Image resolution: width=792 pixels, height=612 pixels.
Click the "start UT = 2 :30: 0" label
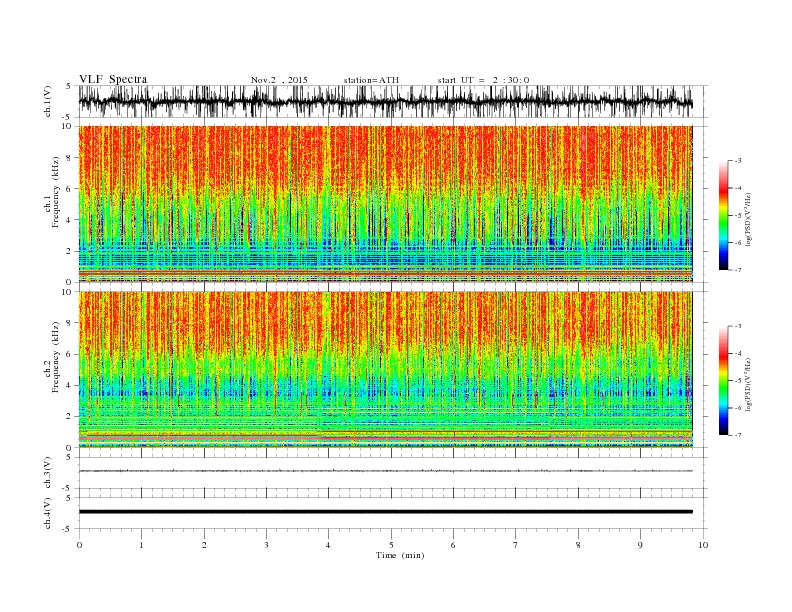pyautogui.click(x=483, y=80)
